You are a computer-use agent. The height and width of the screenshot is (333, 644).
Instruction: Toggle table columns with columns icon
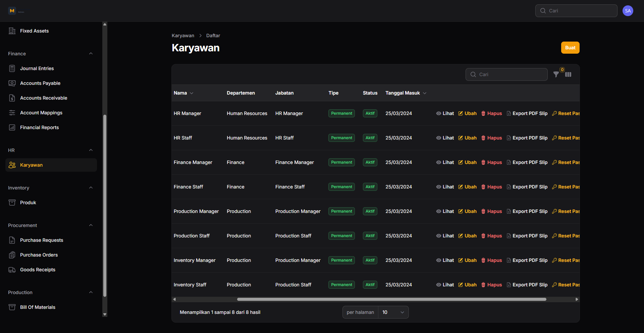point(568,74)
